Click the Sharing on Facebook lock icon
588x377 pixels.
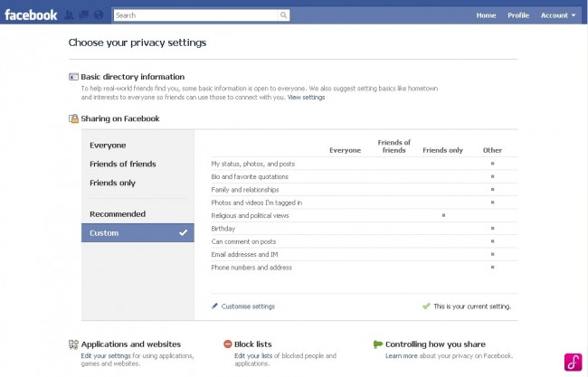73,118
